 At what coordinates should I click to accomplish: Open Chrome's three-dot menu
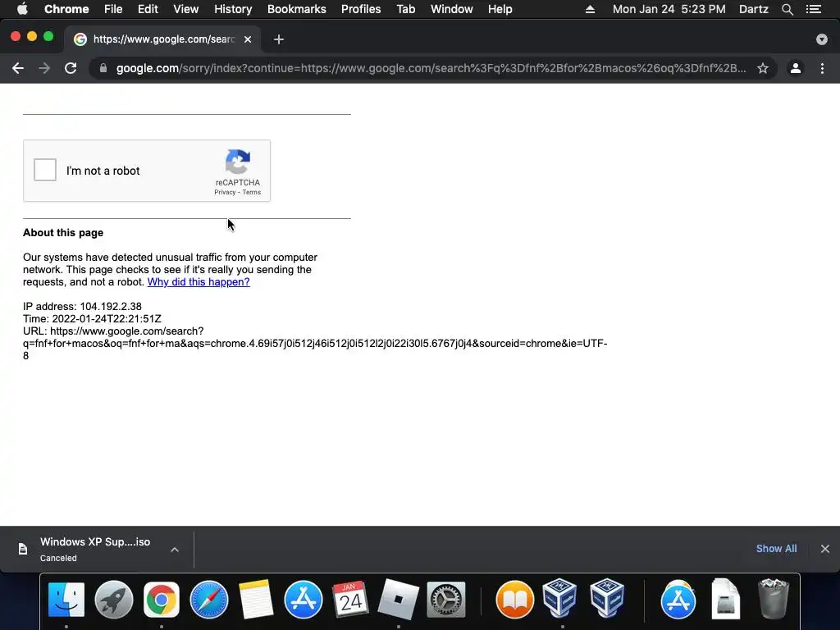pyautogui.click(x=822, y=68)
